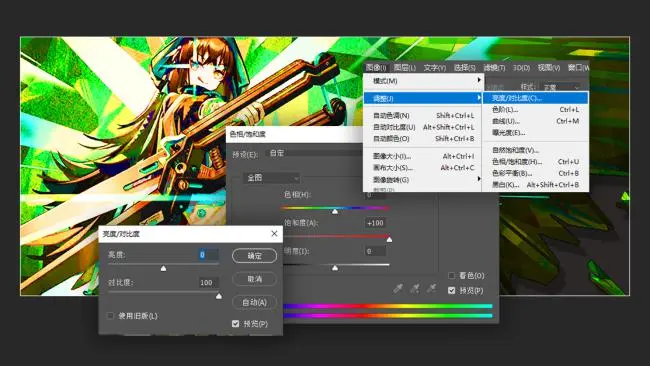The height and width of the screenshot is (366, 650).
Task: Enable the 使用旧版(L) checkbox
Action: (x=111, y=316)
